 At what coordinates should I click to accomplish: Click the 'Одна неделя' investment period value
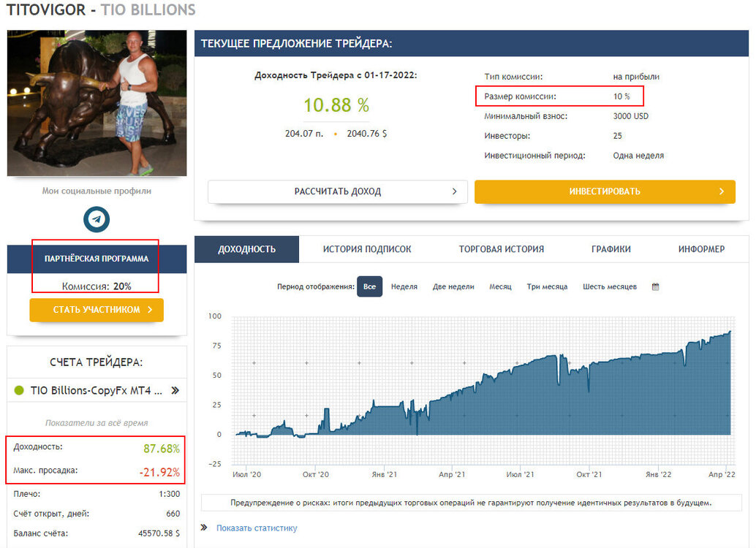(638, 156)
